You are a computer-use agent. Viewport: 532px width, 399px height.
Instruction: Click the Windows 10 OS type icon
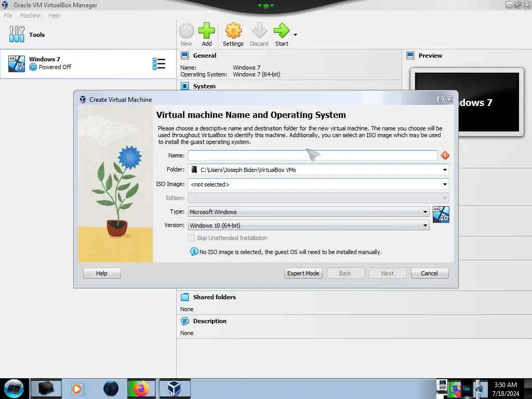pos(441,215)
